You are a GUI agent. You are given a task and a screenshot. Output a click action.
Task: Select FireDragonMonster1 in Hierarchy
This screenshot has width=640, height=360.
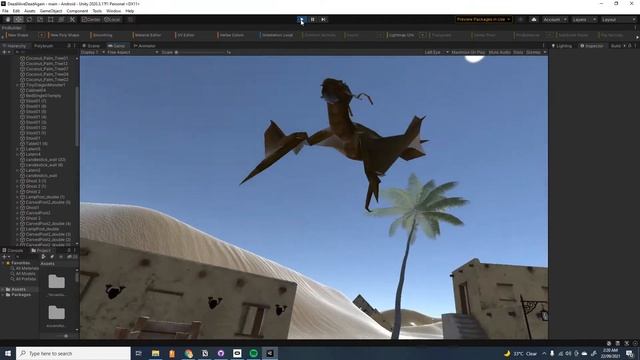[x=46, y=85]
